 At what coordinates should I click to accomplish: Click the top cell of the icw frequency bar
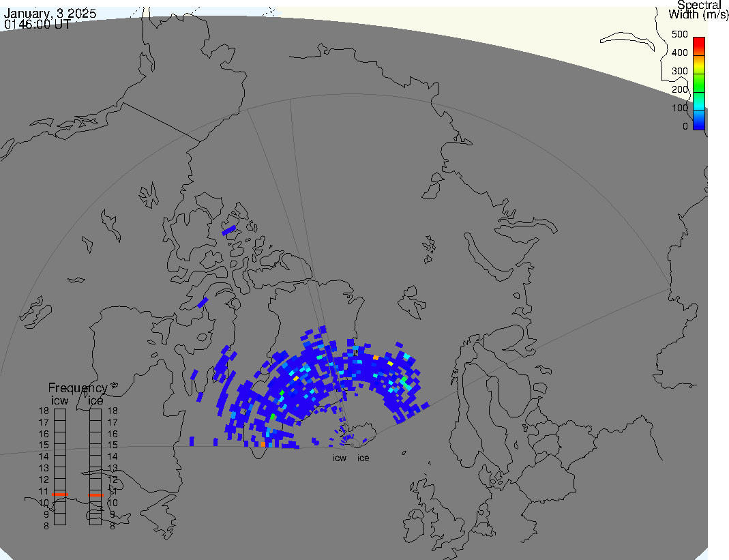(60, 415)
